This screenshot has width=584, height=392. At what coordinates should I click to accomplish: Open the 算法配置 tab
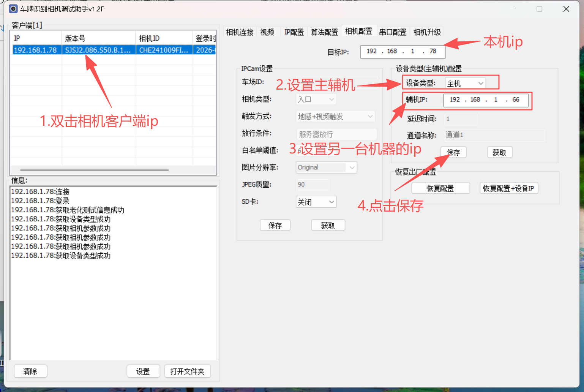pos(324,32)
